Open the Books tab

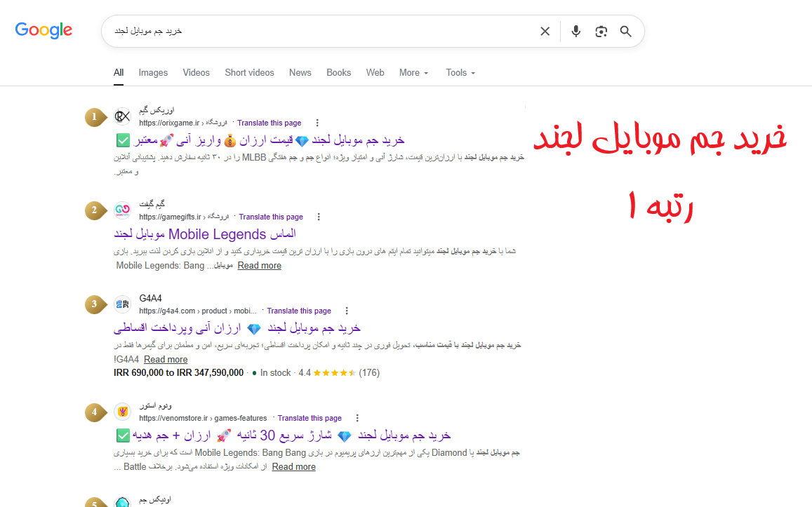[x=339, y=72]
